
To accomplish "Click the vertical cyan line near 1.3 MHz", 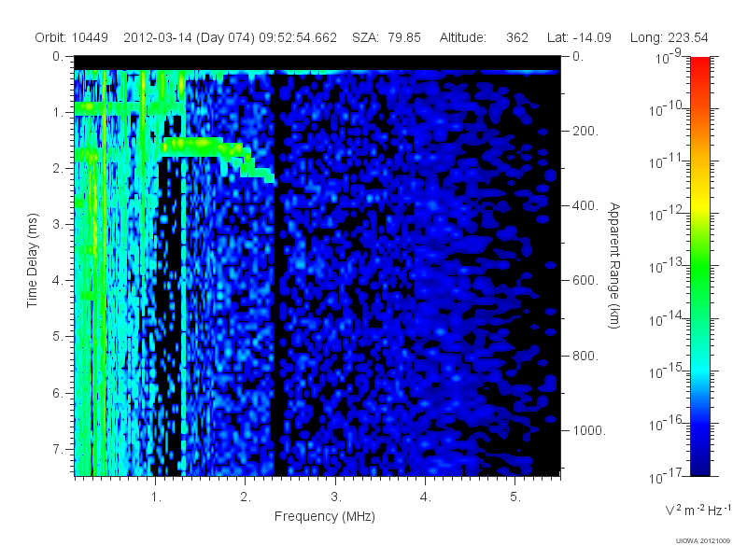I will point(183,315).
